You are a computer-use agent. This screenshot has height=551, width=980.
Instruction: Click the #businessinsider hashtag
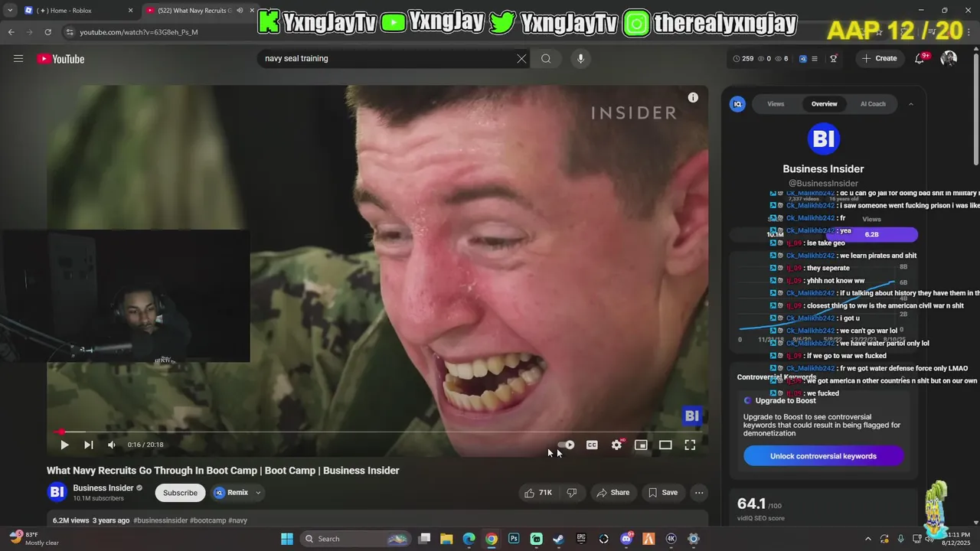click(x=160, y=520)
